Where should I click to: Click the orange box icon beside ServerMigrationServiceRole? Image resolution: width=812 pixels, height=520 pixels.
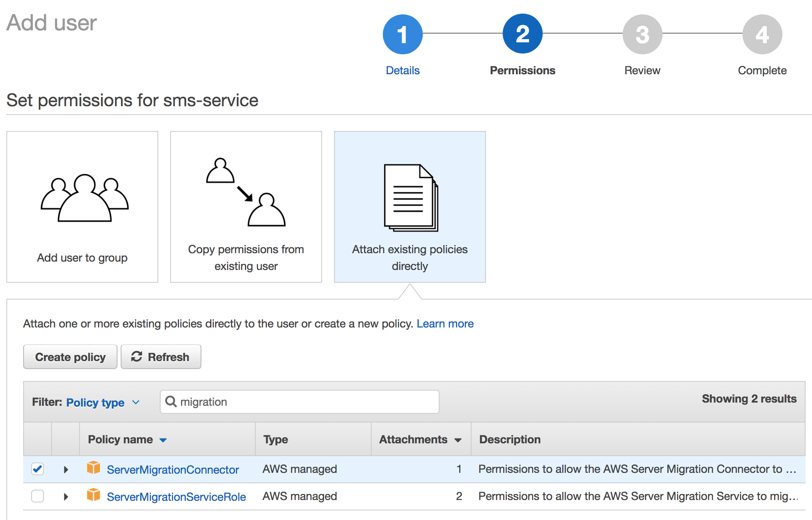pyautogui.click(x=94, y=495)
